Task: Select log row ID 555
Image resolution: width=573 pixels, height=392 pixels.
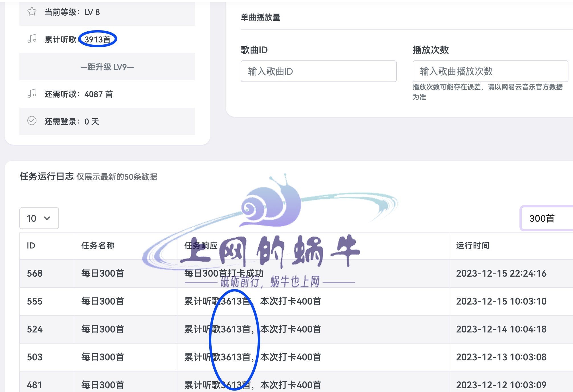Action: click(x=296, y=301)
